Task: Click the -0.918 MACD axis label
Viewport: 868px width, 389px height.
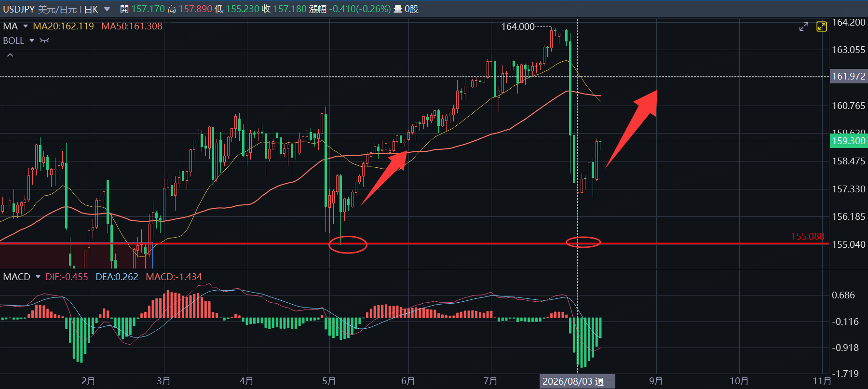Action: [x=845, y=348]
